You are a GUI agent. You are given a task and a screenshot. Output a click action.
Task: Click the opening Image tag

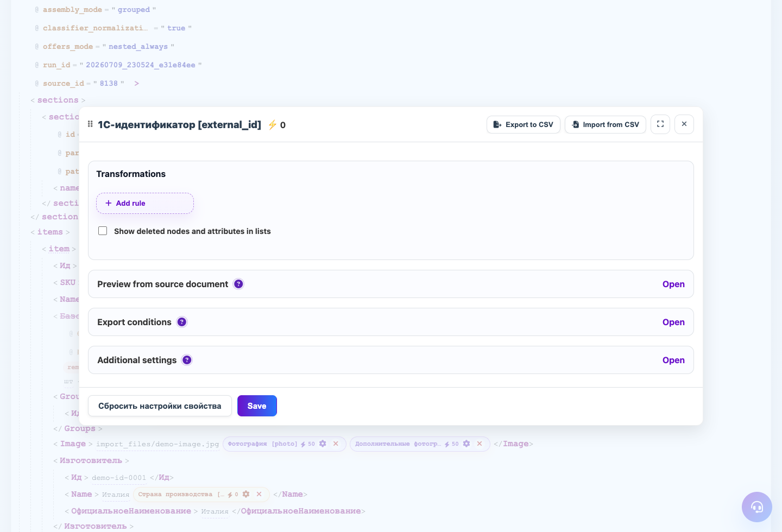pyautogui.click(x=73, y=444)
